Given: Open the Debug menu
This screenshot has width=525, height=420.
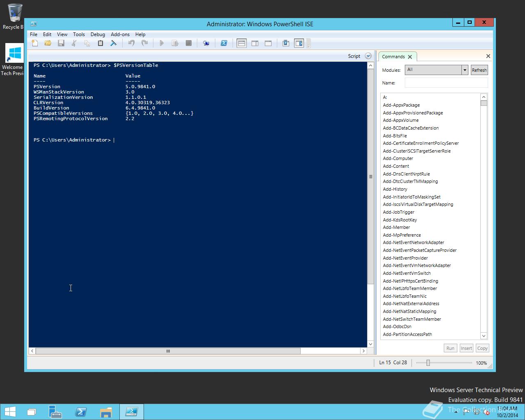Looking at the screenshot, I should click(x=98, y=34).
